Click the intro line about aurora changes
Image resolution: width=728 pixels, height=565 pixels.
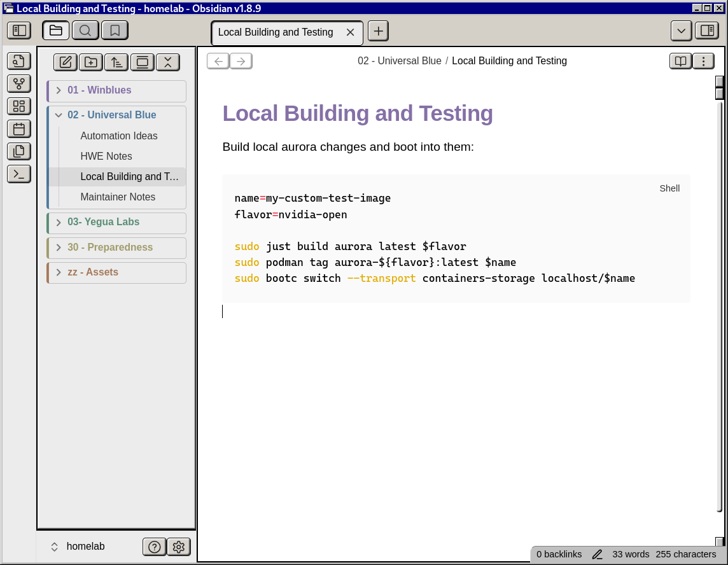click(348, 147)
